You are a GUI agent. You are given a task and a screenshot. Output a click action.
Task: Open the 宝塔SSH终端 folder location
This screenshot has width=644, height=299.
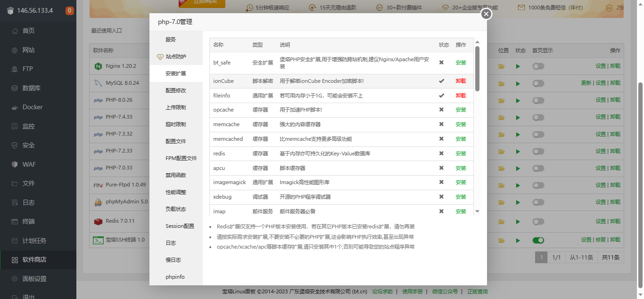point(501,240)
